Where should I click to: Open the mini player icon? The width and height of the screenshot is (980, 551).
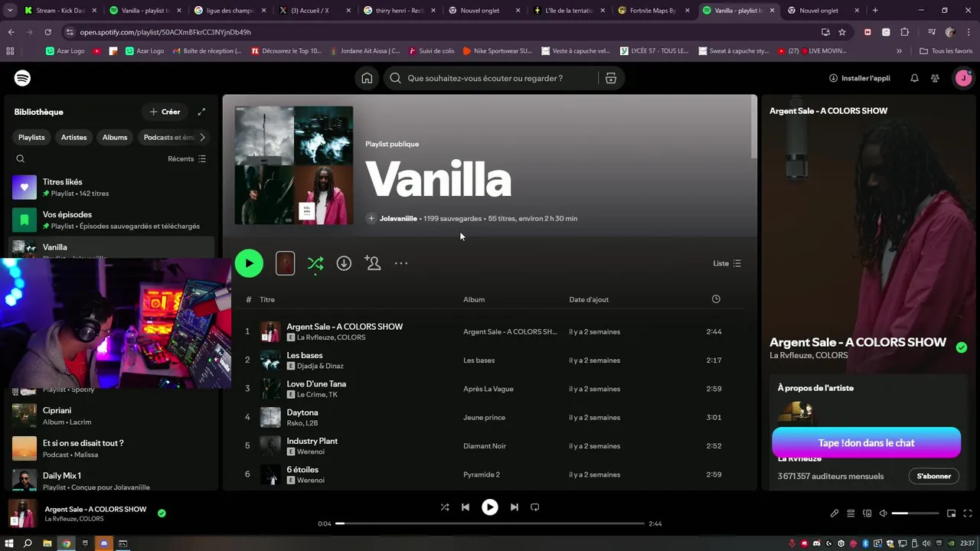951,514
